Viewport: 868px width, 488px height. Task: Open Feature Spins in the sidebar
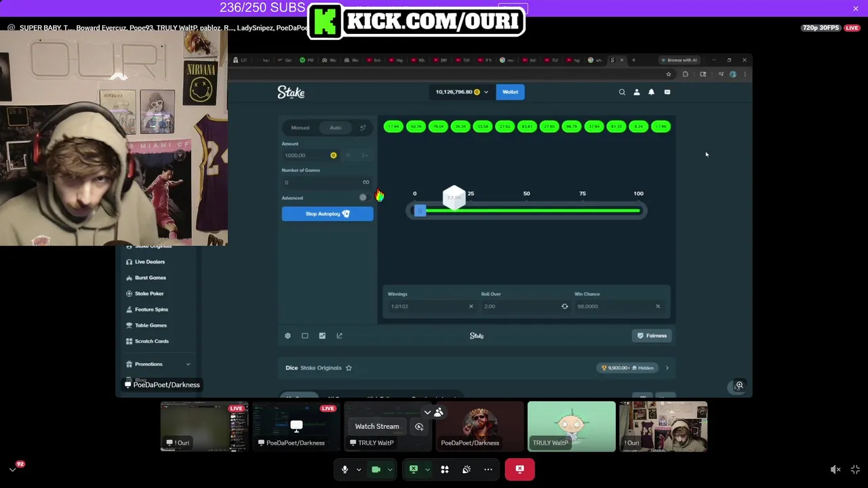click(x=151, y=310)
